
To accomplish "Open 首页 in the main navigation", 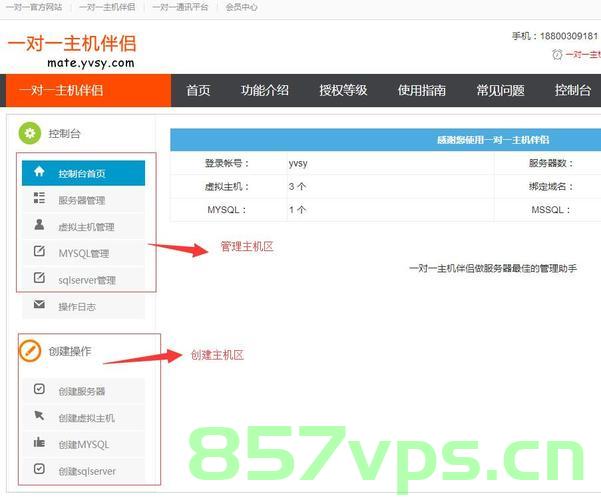I will [x=198, y=90].
